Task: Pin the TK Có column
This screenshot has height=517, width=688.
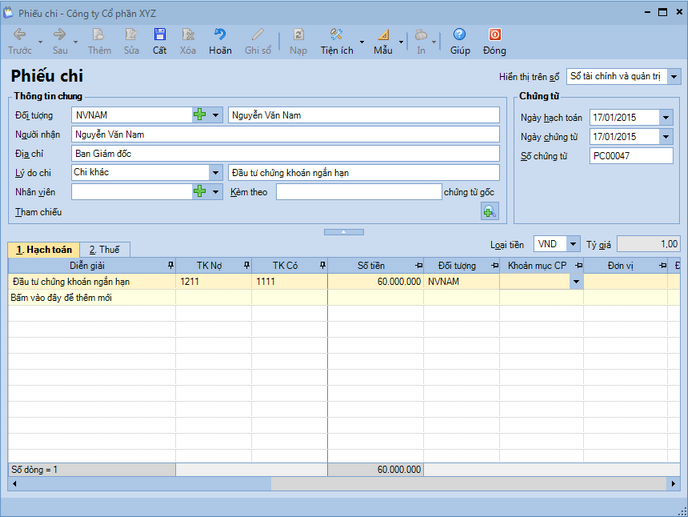Action: click(322, 265)
